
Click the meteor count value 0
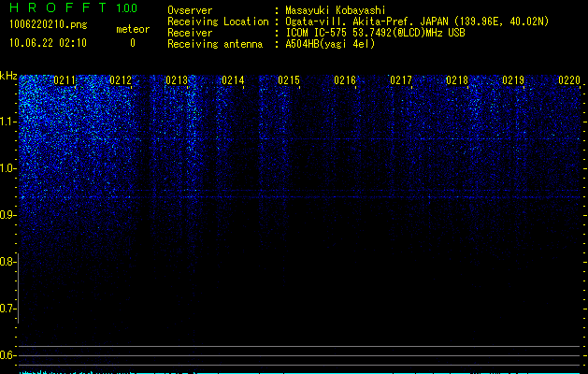pos(133,43)
